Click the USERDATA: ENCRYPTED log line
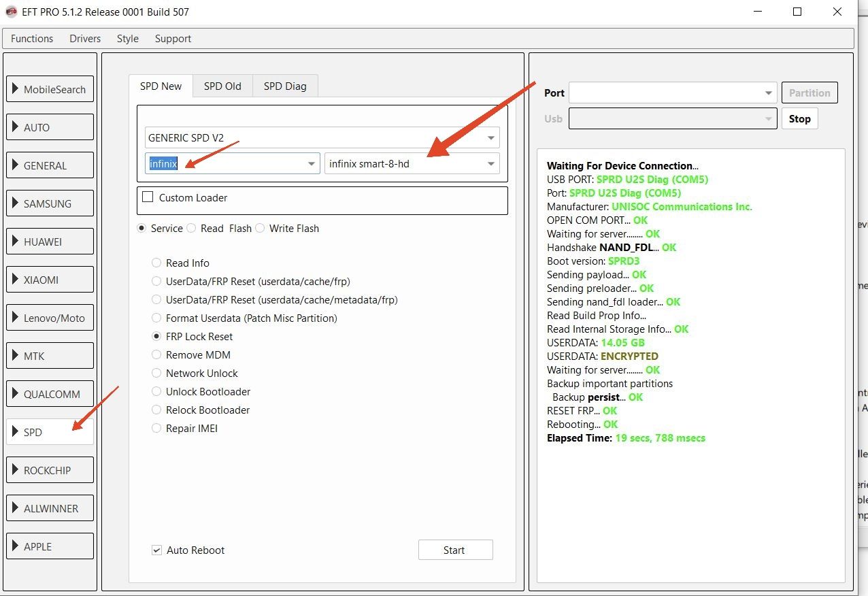868x596 pixels. 603,357
